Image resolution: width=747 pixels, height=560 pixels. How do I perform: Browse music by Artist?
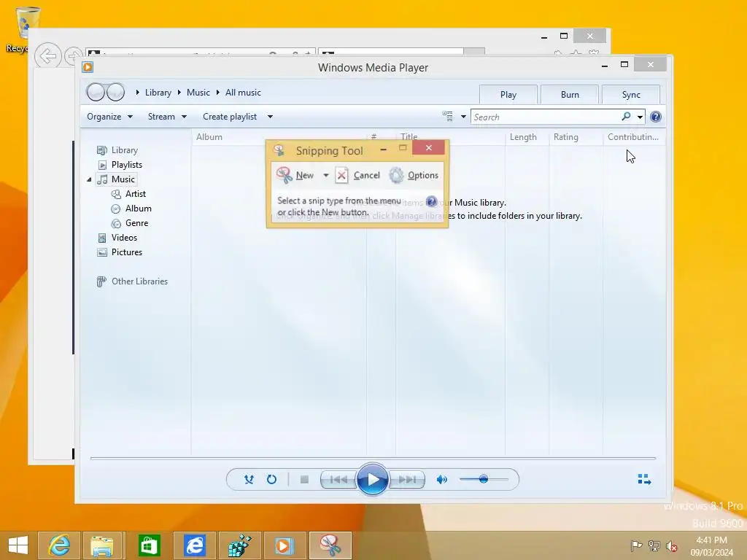(x=135, y=194)
